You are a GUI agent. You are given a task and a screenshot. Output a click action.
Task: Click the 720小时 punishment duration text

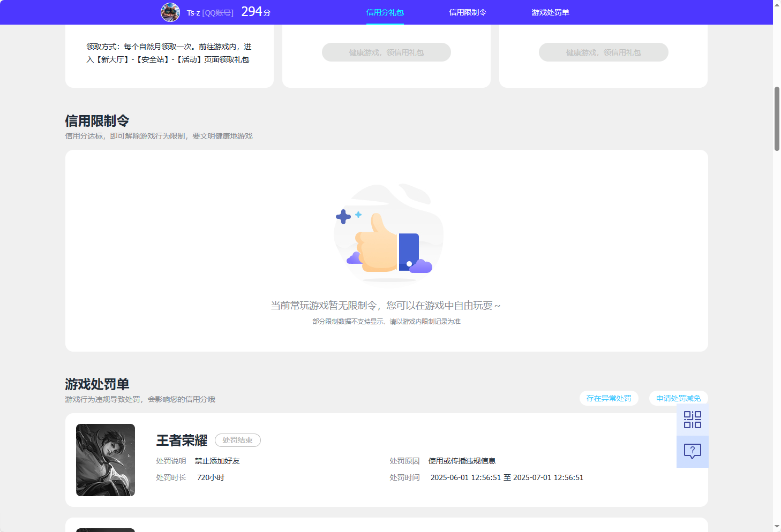(210, 477)
